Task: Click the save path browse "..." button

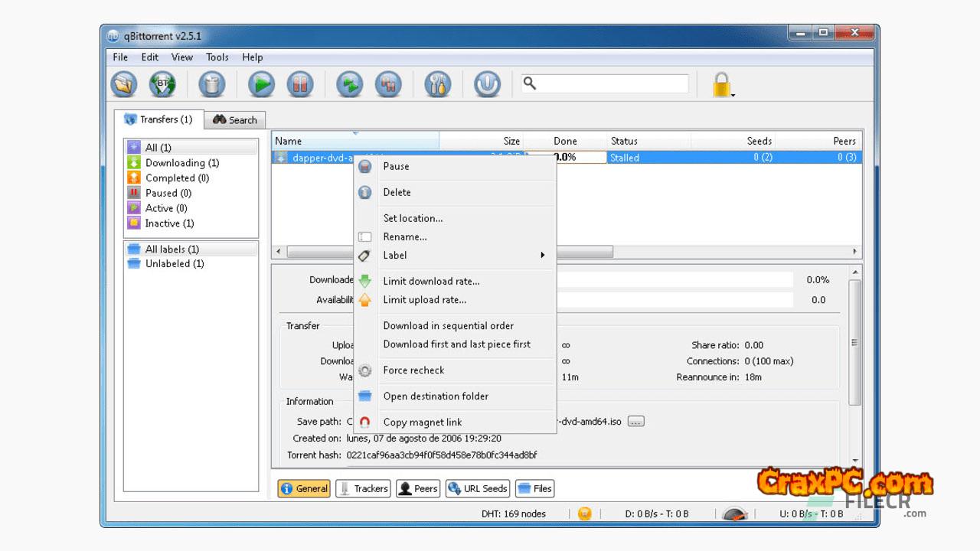Action: (x=635, y=422)
